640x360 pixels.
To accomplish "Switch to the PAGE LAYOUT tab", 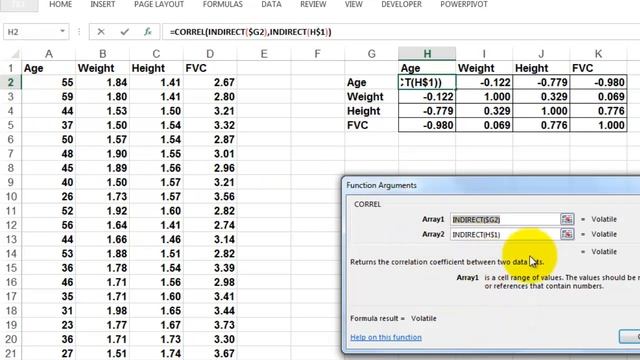I will pyautogui.click(x=159, y=4).
